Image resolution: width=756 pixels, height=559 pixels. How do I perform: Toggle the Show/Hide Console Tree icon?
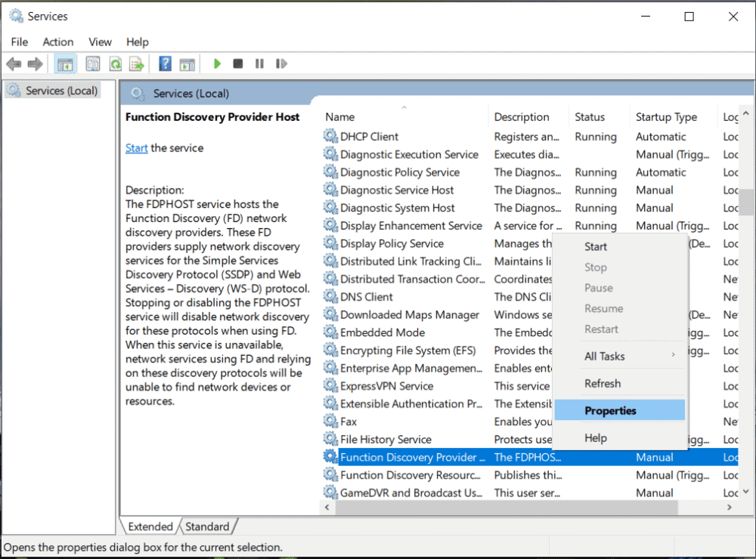pyautogui.click(x=65, y=63)
